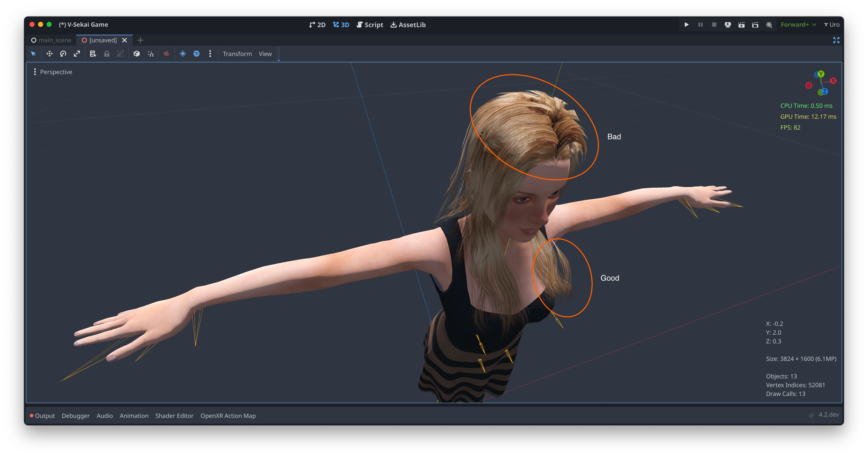The width and height of the screenshot is (868, 457).
Task: Click the red X axis gizmo handle
Action: pyautogui.click(x=833, y=81)
